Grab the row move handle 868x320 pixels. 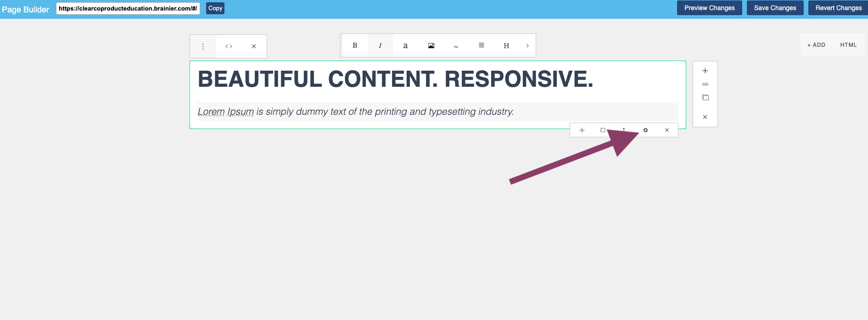(705, 84)
